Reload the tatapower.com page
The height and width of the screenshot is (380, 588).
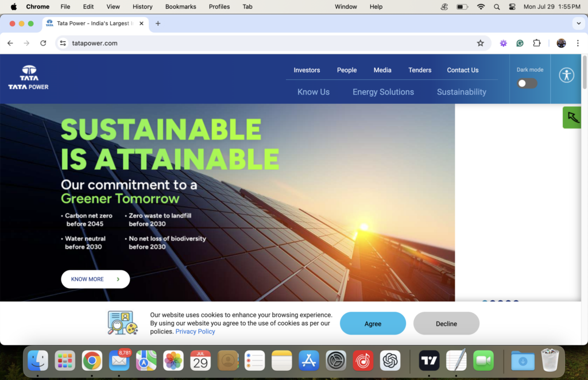43,43
